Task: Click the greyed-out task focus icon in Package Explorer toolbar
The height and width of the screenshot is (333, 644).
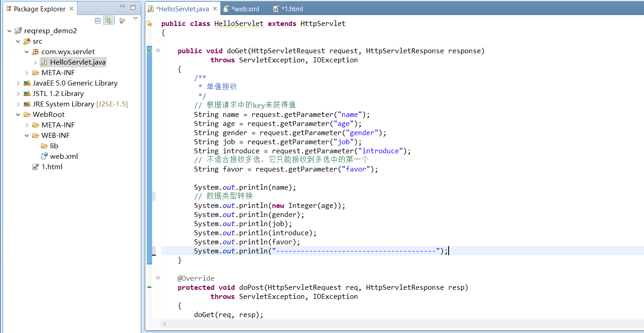Action: [122, 20]
